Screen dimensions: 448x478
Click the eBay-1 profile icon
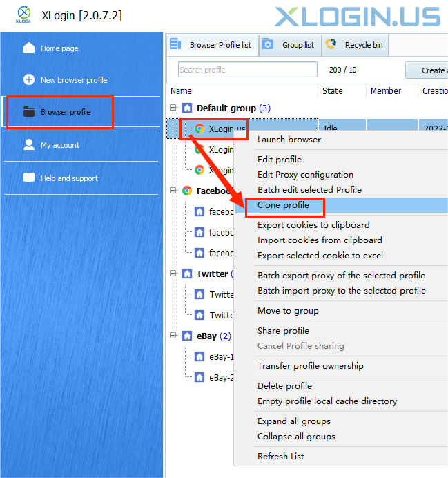coord(199,357)
